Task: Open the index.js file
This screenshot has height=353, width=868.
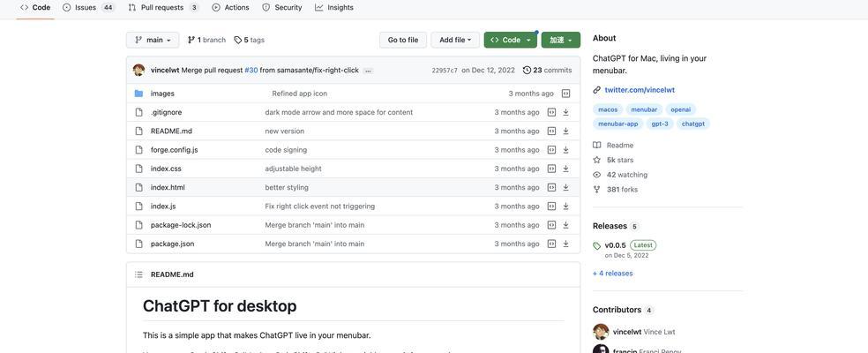Action: [163, 207]
